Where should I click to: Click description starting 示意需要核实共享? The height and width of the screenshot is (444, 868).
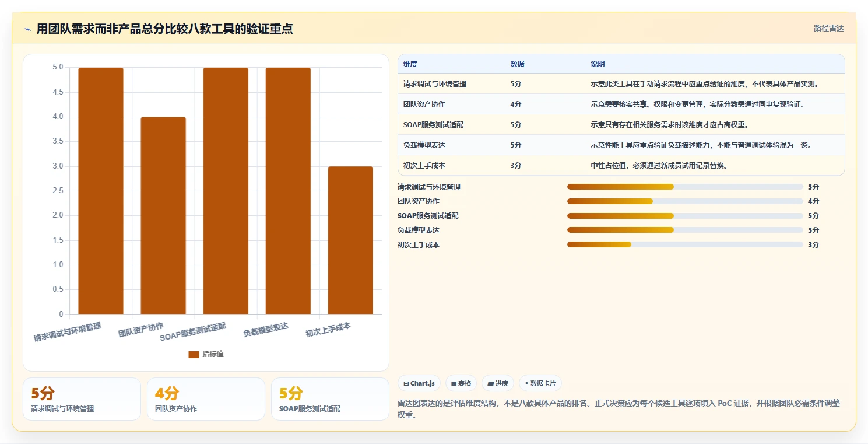(x=698, y=104)
